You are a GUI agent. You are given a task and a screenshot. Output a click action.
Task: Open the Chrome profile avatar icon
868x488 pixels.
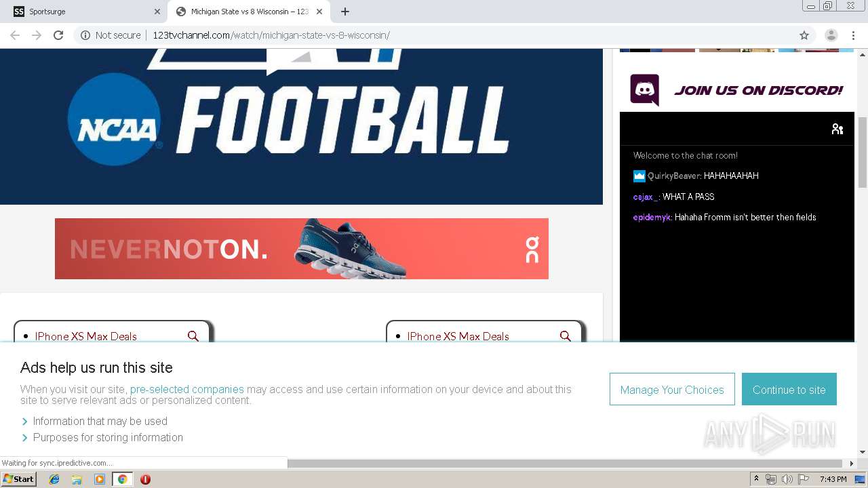point(831,35)
